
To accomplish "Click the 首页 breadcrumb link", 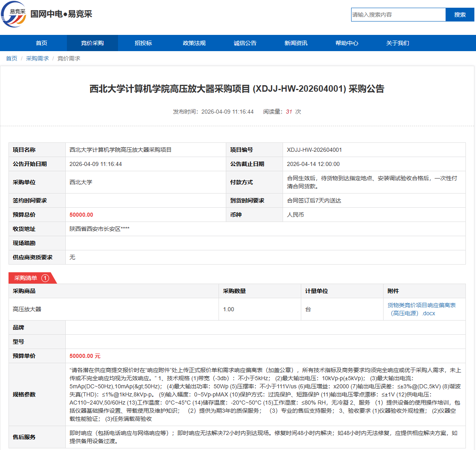I will click(11, 58).
